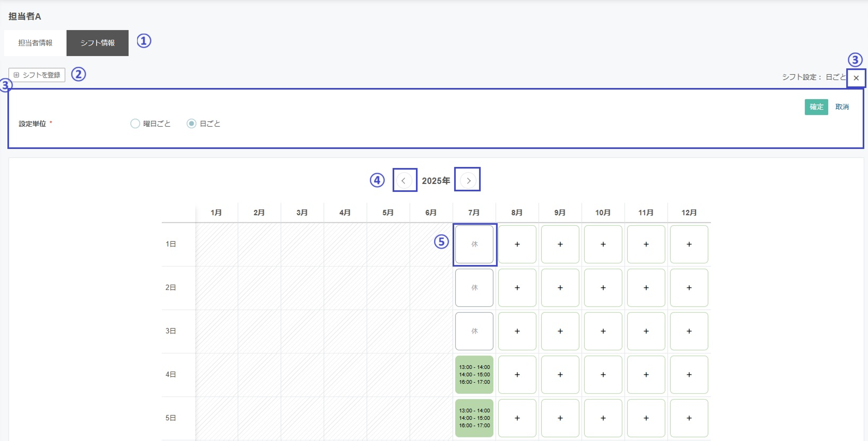Add a shift on September 2nd plus cell

coord(560,288)
